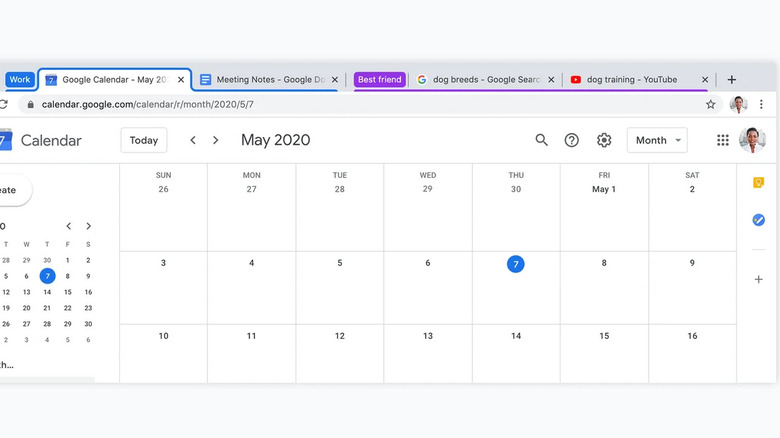Close the Meeting Notes tab
Viewport: 780px width, 438px height.
point(335,80)
